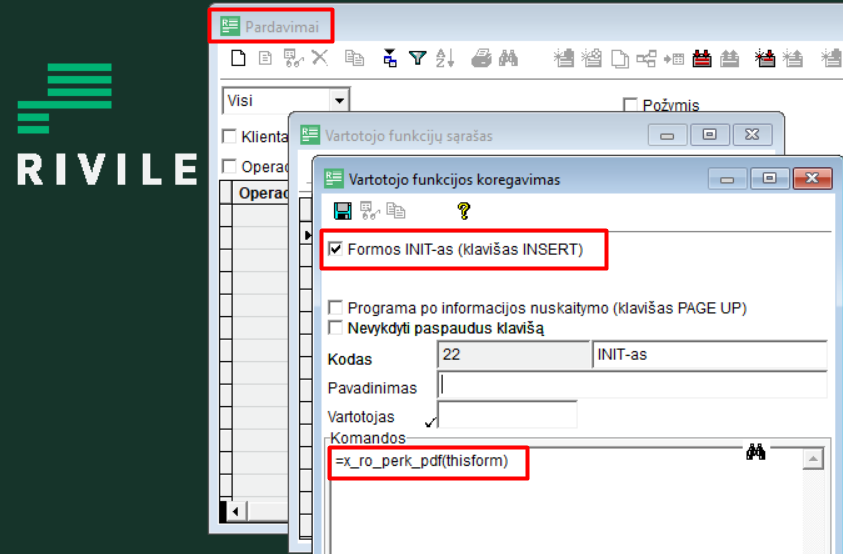
Task: Click the filter funnel icon in Pardavimai toolbar
Action: 417,58
